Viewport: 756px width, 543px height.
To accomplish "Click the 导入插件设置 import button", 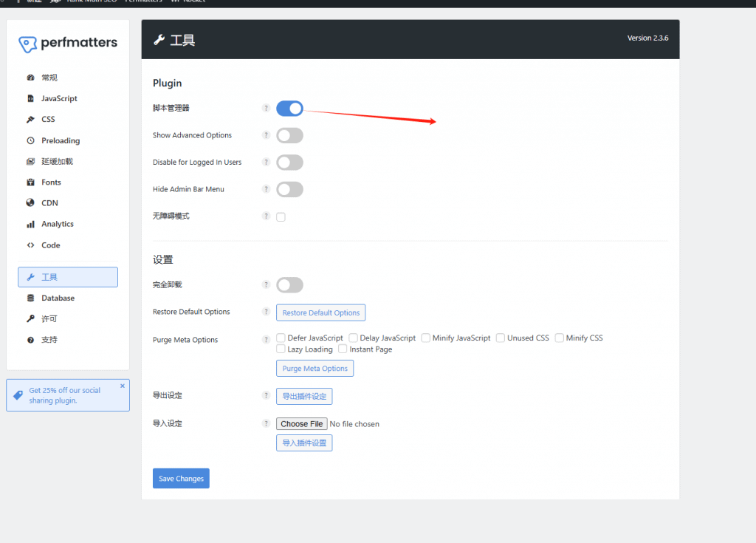I will point(304,443).
